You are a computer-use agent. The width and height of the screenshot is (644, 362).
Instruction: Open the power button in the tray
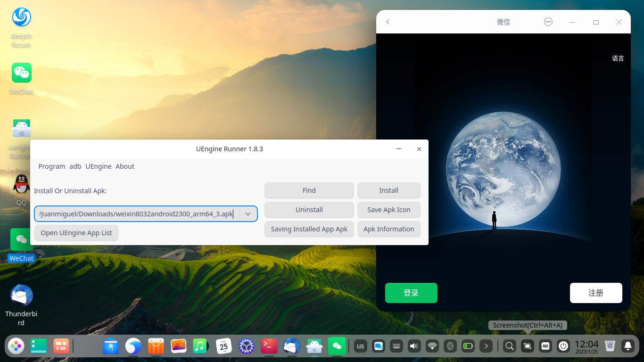[563, 346]
